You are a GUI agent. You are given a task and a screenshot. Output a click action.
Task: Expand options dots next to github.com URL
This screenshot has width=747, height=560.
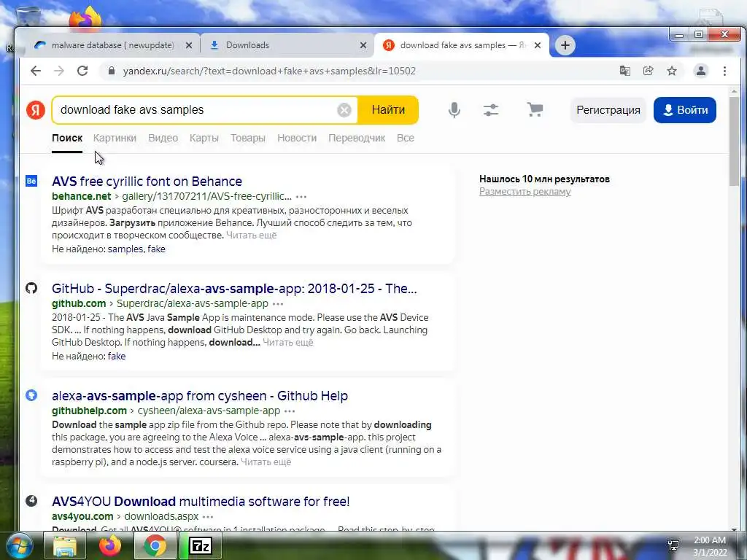point(278,304)
